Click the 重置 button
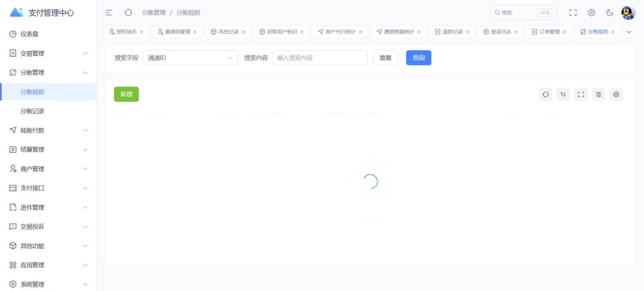Viewport: 644px width, 291px height. coord(386,58)
